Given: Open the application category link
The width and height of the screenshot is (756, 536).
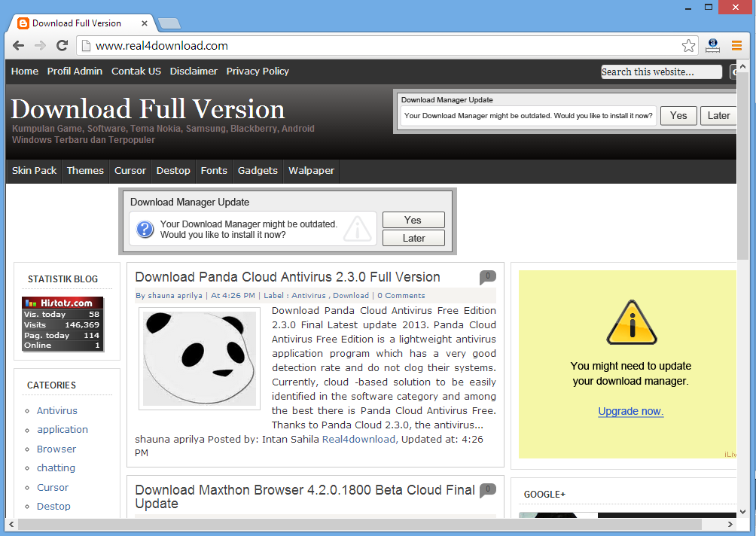Looking at the screenshot, I should [62, 429].
